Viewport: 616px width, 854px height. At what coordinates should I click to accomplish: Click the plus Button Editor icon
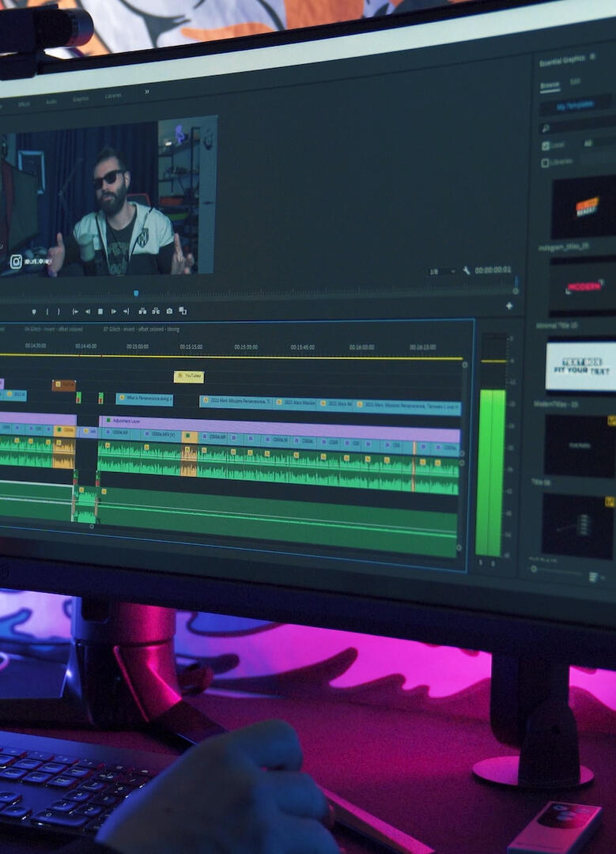(509, 305)
